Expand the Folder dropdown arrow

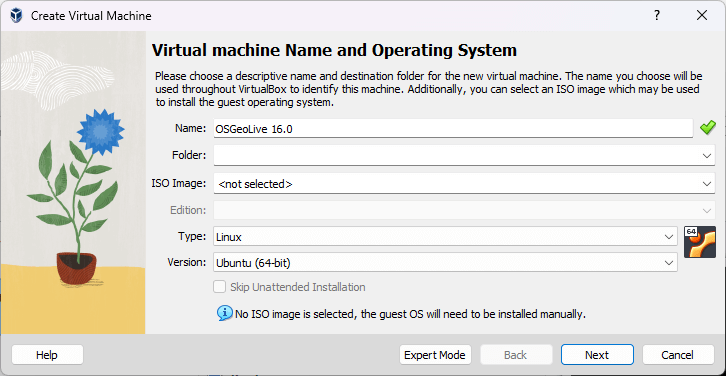tap(707, 156)
